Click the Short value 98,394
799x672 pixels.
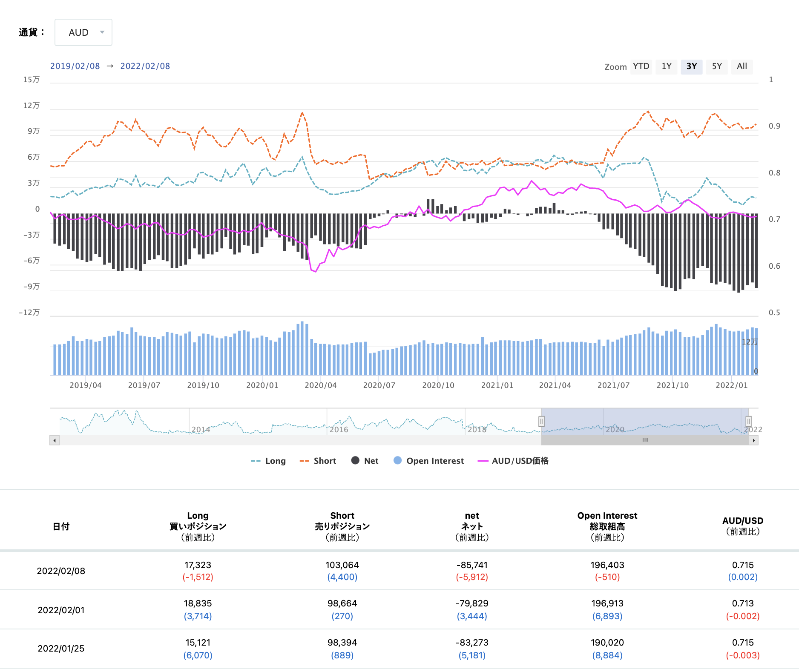[342, 643]
